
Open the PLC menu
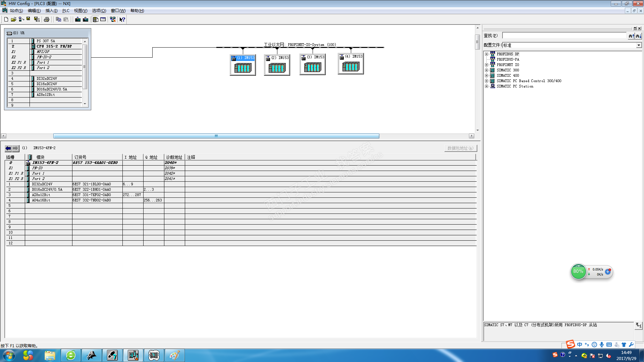pyautogui.click(x=66, y=11)
